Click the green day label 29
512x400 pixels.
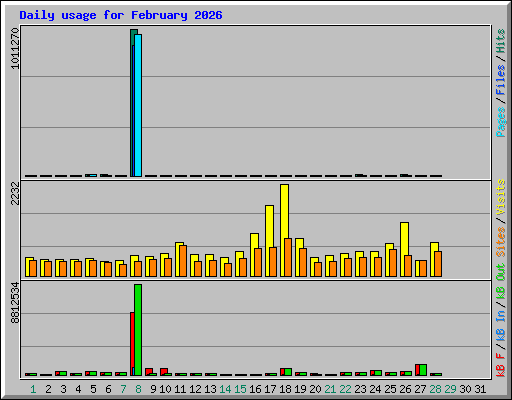[450, 389]
